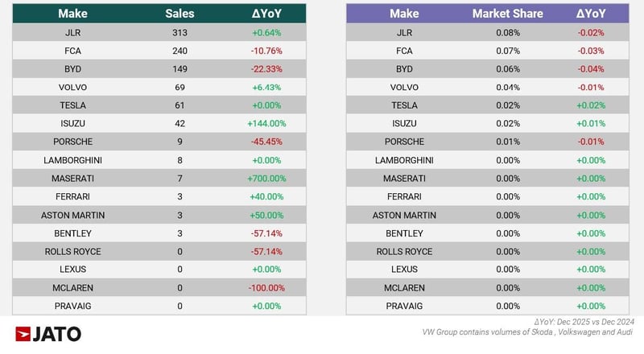The image size is (644, 354).
Task: Click the ΔYoY header in the sales table
Action: coord(266,14)
